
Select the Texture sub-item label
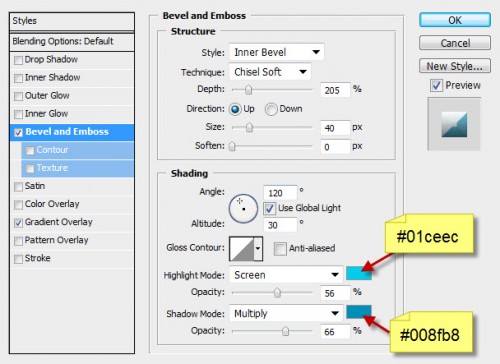(52, 168)
